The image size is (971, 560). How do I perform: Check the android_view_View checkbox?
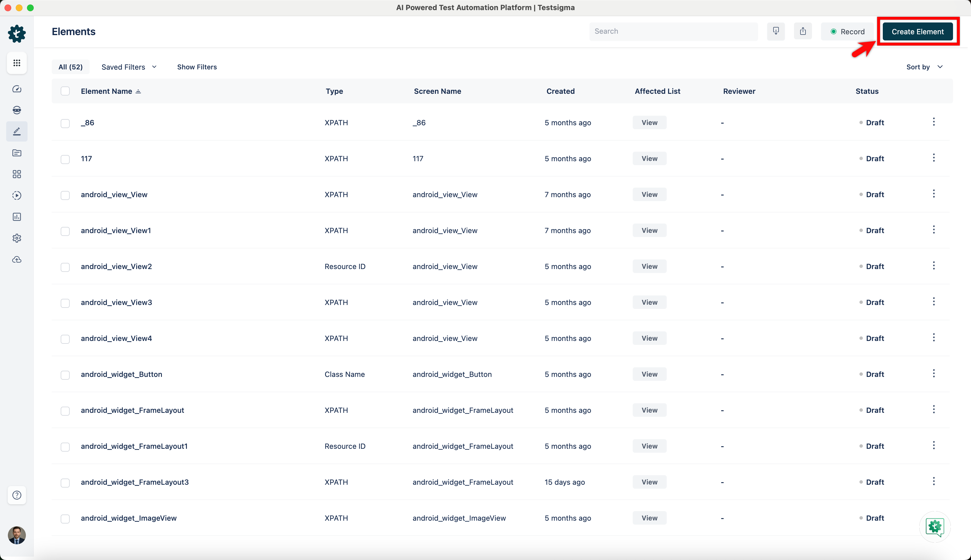[65, 195]
